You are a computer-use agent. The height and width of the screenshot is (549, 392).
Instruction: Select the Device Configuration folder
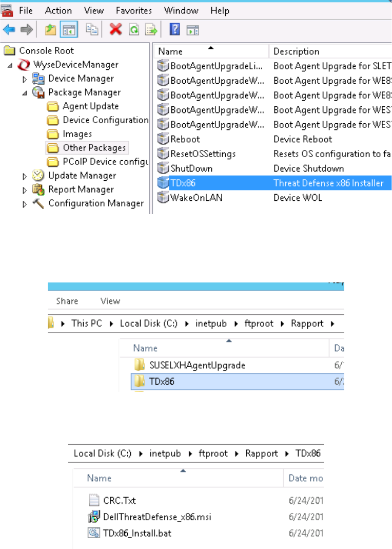click(97, 120)
